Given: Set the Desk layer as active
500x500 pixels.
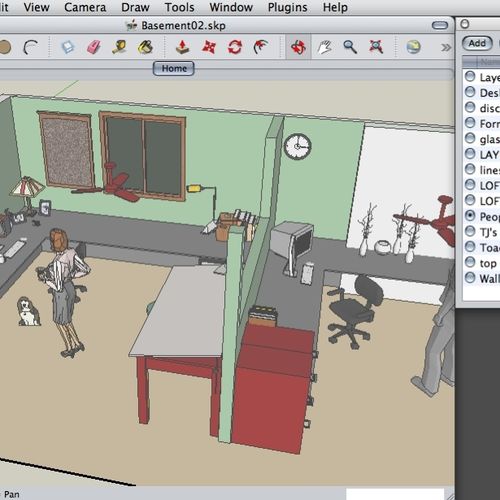Looking at the screenshot, I should (470, 92).
